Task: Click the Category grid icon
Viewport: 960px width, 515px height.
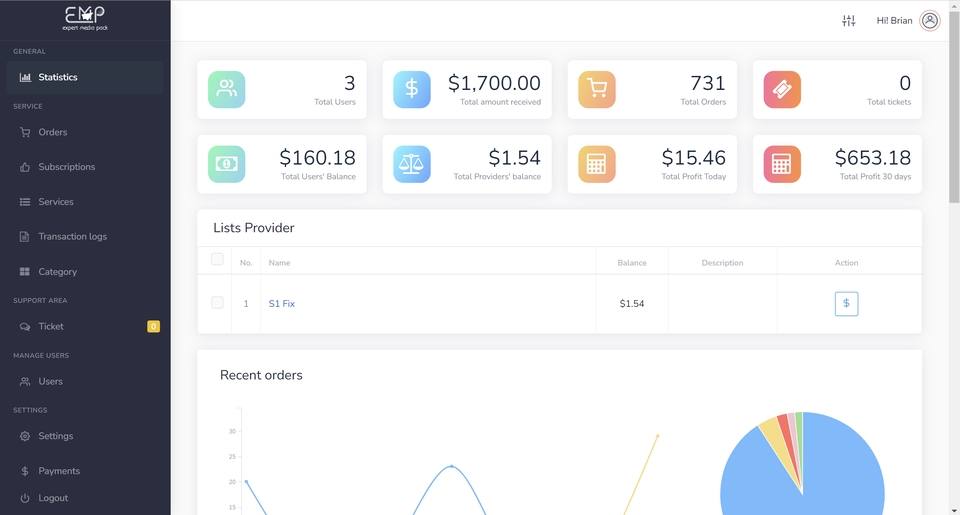Action: [24, 272]
